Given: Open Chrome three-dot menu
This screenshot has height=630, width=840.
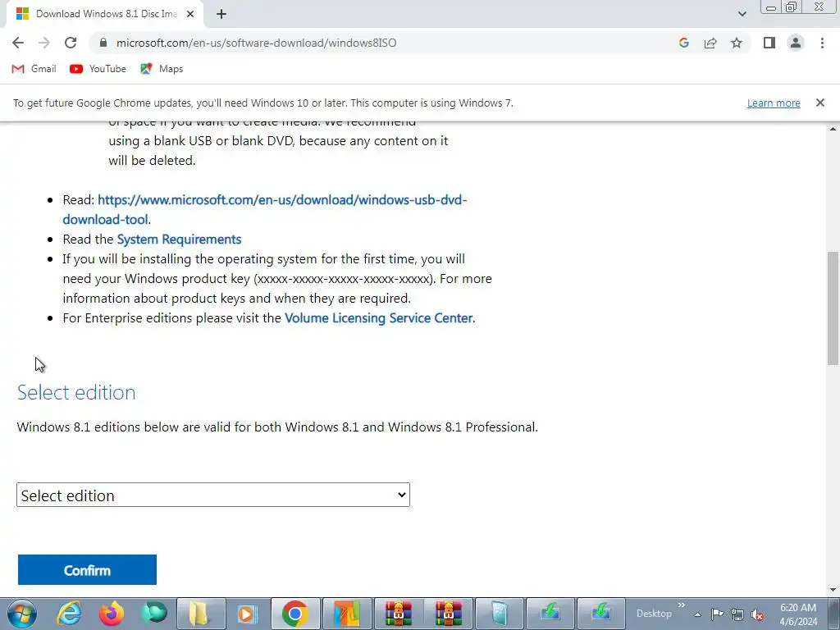Looking at the screenshot, I should pos(822,43).
